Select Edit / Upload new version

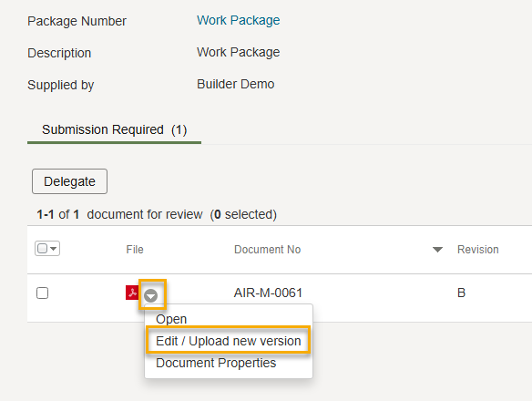(229, 341)
